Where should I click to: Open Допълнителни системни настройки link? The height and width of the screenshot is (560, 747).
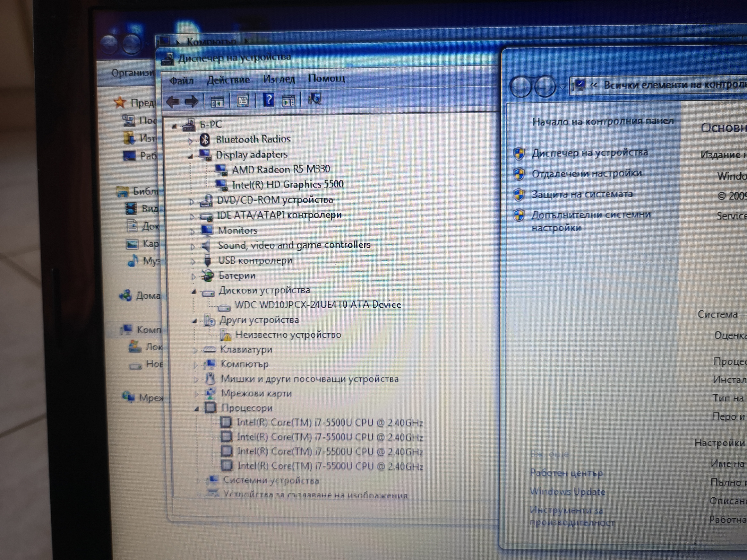[591, 221]
